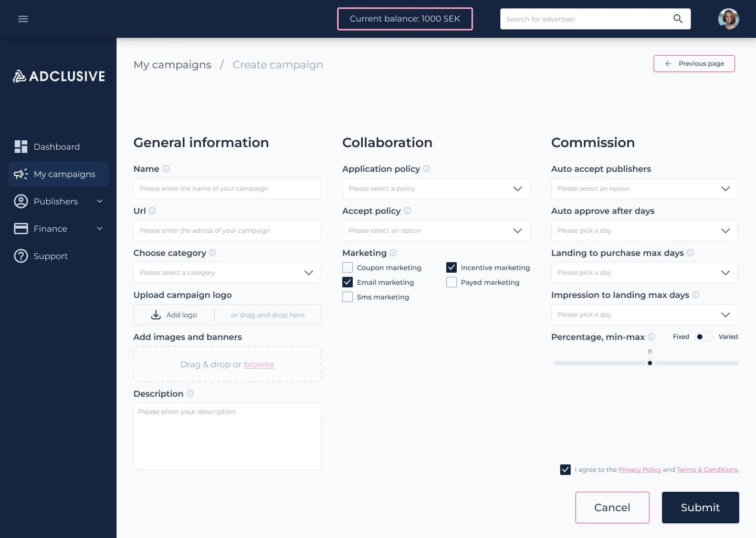Go to Dashboard in sidebar
This screenshot has height=538, width=756.
coord(59,147)
